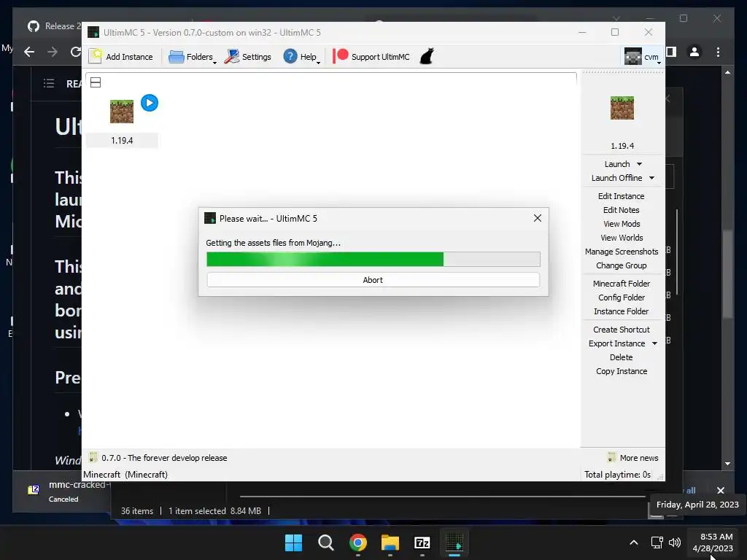The width and height of the screenshot is (747, 560).
Task: Click More news button
Action: point(639,458)
